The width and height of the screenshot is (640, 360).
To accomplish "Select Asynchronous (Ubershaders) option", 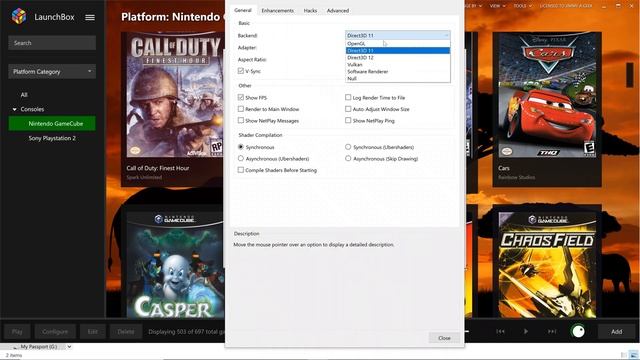I will pos(241,158).
